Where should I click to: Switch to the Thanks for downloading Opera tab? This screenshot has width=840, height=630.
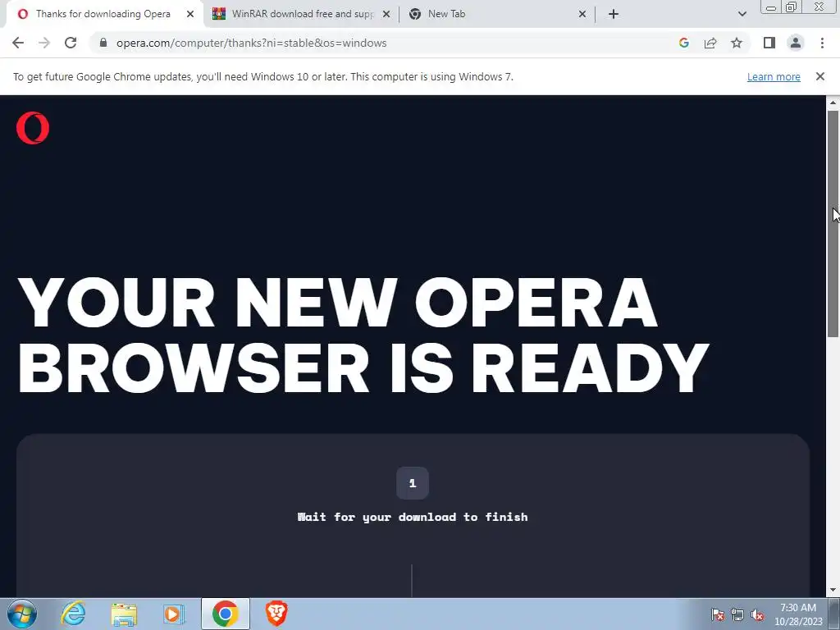(104, 14)
